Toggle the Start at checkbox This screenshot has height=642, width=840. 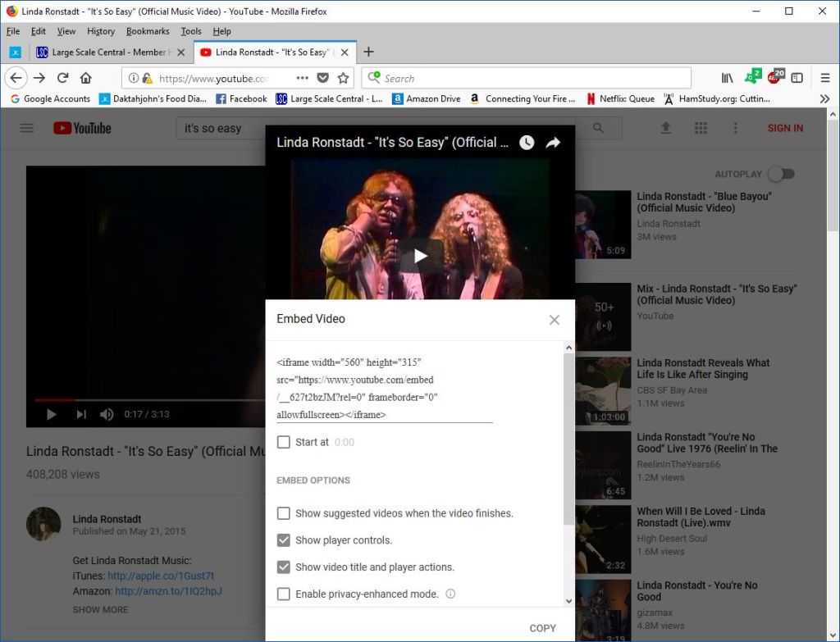click(x=283, y=442)
